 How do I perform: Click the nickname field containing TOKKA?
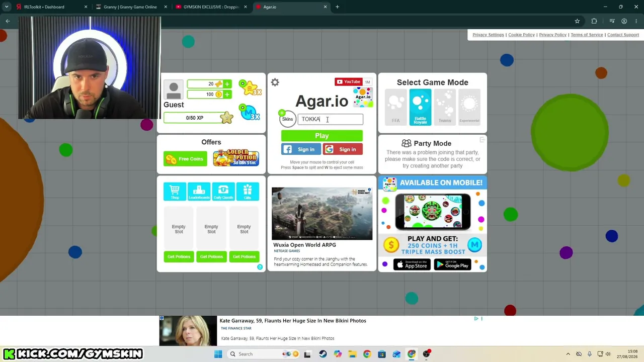331,119
